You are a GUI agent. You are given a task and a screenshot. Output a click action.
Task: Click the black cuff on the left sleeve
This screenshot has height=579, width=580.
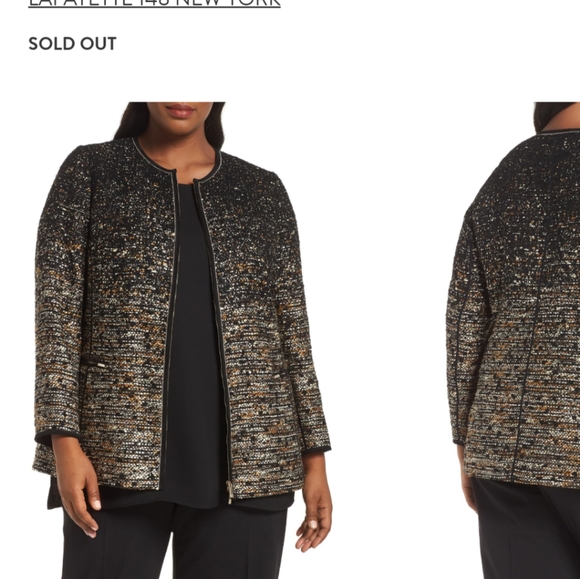57,434
